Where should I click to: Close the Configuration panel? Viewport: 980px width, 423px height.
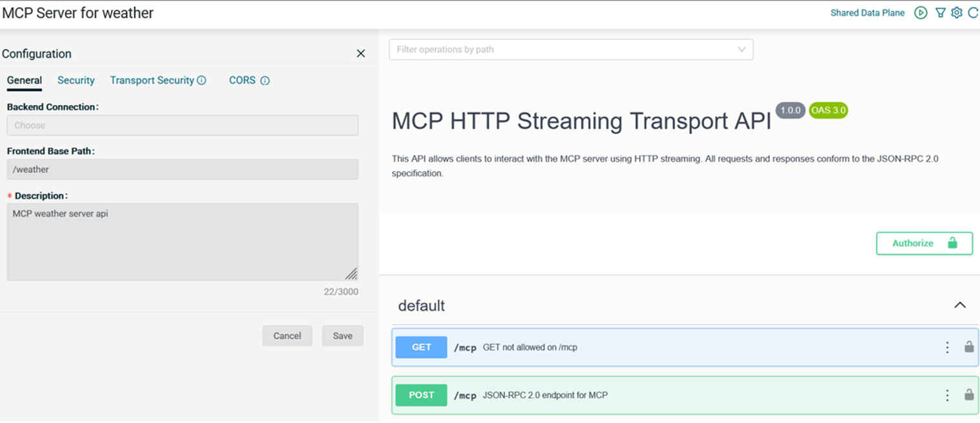(x=361, y=54)
